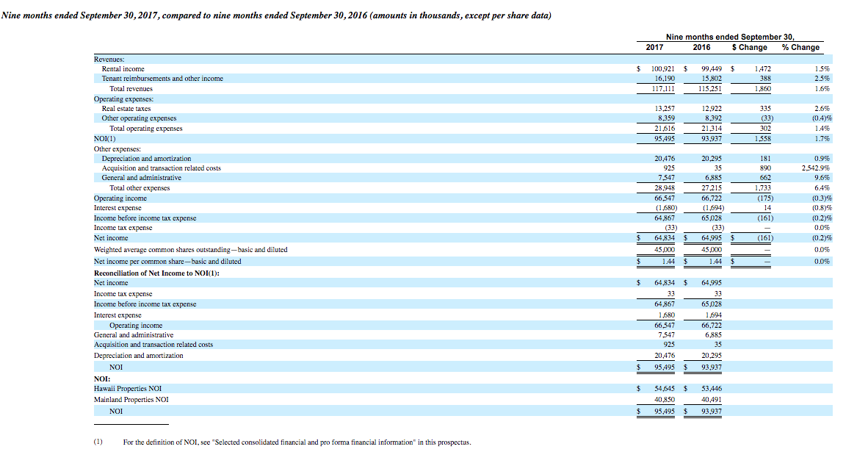Viewport: 868px width, 452px height.
Task: Click the Reconciliation of Net Income to NOI(1) heading
Action: pyautogui.click(x=156, y=273)
